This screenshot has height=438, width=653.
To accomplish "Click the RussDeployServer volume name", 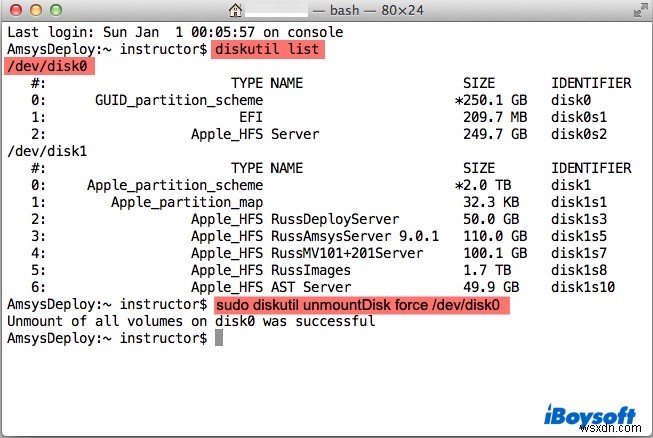I will pyautogui.click(x=334, y=219).
